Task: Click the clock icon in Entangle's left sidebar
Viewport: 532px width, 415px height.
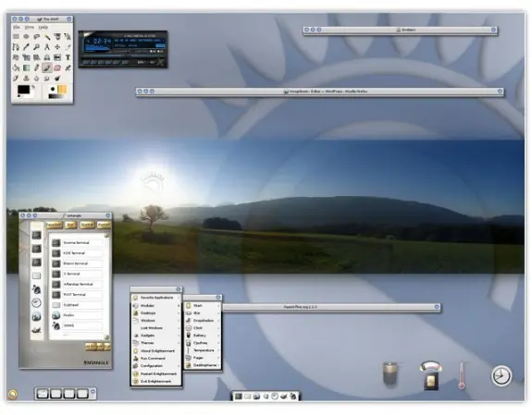Action: pos(36,303)
